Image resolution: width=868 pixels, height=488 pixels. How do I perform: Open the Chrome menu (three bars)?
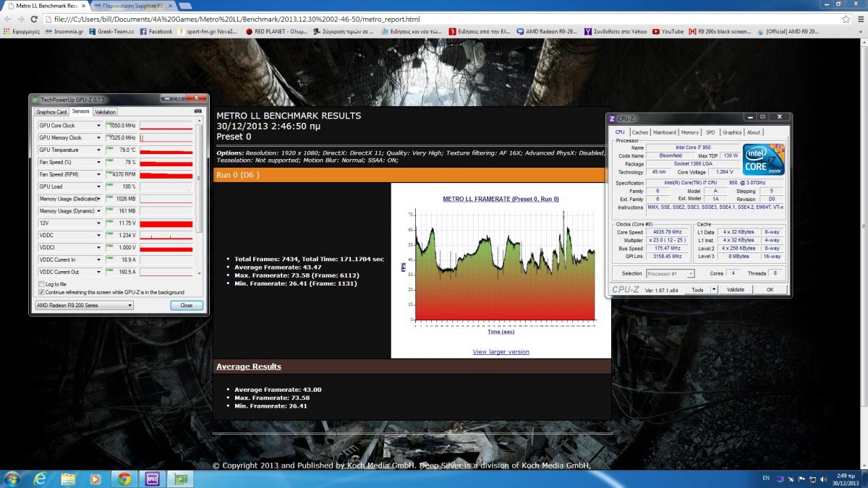tap(859, 19)
